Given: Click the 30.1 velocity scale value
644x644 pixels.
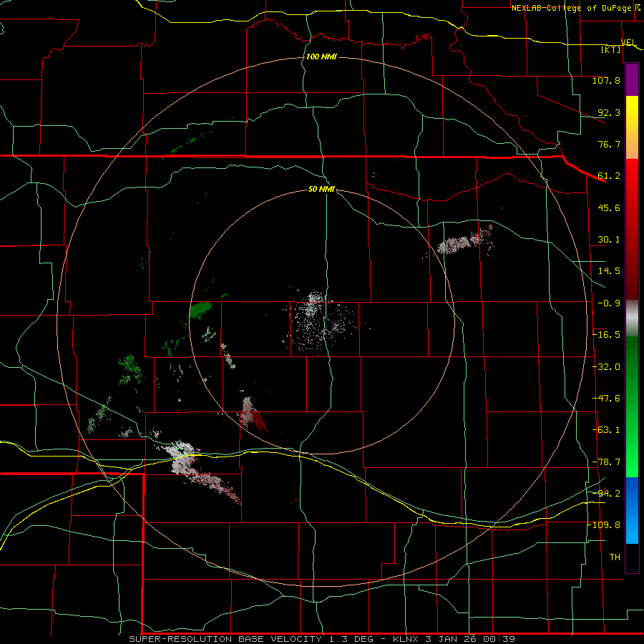Looking at the screenshot, I should (609, 240).
